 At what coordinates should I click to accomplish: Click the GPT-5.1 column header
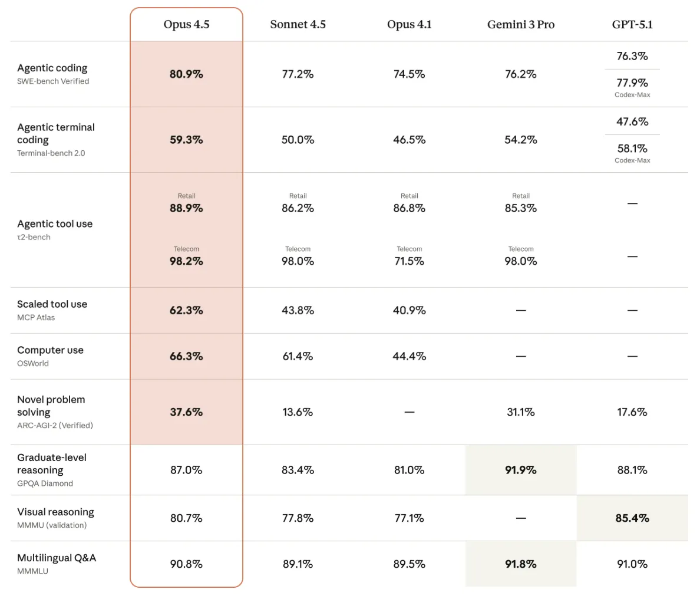(632, 25)
